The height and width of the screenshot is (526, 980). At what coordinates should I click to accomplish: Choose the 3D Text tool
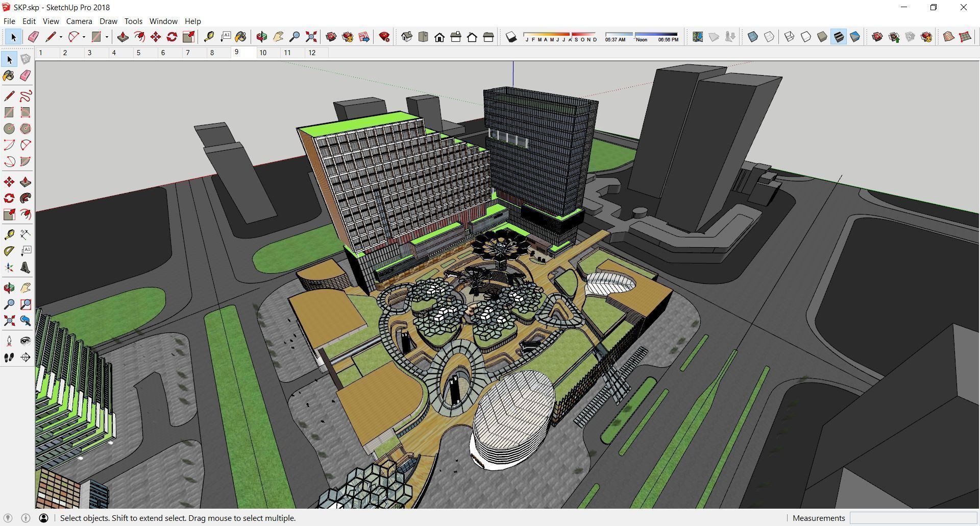(x=26, y=268)
